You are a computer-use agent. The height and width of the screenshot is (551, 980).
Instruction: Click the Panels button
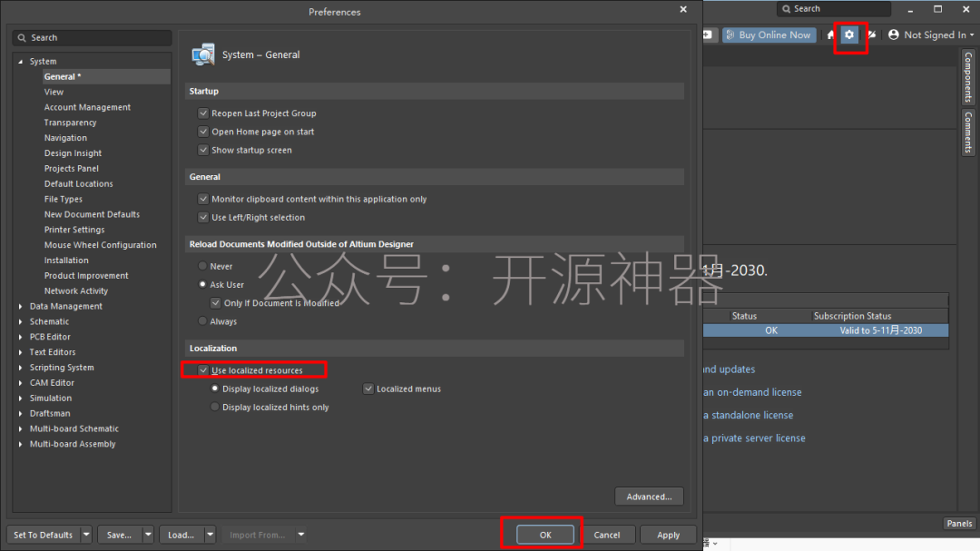[959, 524]
